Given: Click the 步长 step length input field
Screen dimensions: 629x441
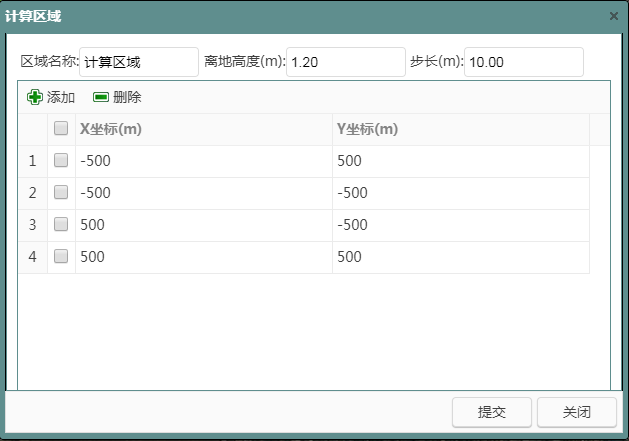Looking at the screenshot, I should click(x=523, y=62).
